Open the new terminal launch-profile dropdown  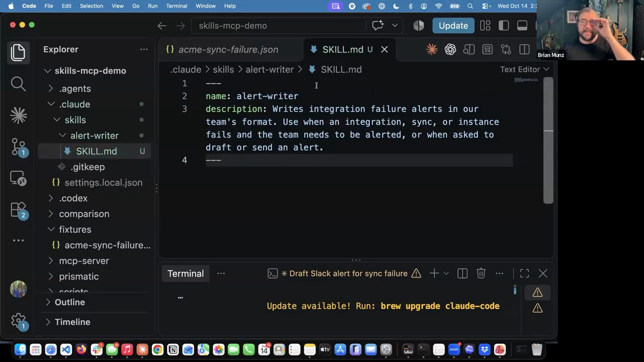[446, 274]
